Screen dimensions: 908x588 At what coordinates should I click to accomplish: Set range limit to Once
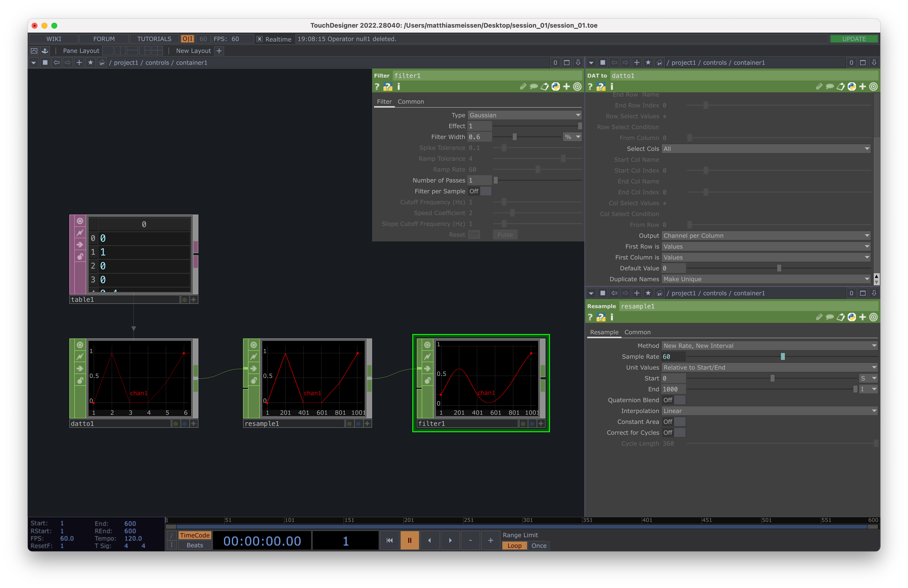[x=538, y=546]
